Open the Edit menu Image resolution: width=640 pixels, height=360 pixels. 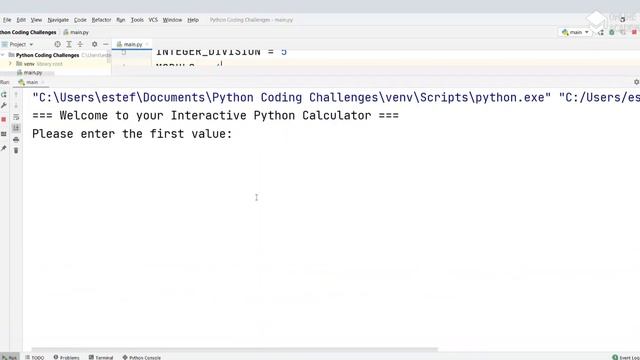click(21, 20)
